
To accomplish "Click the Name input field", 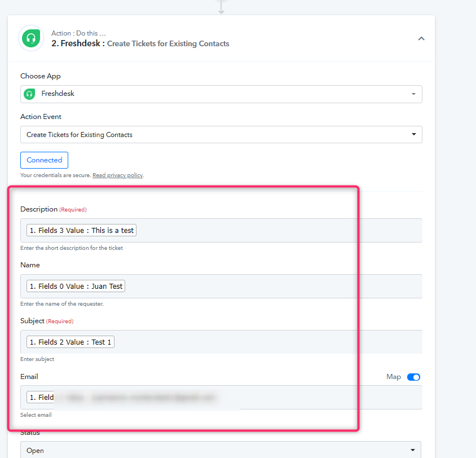I will pos(221,286).
